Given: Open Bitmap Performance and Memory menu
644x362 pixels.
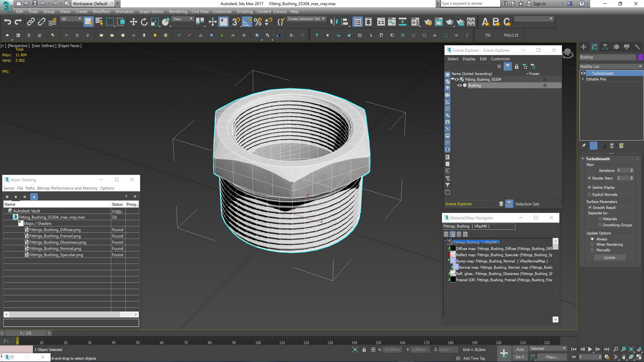Looking at the screenshot, I should click(x=67, y=188).
